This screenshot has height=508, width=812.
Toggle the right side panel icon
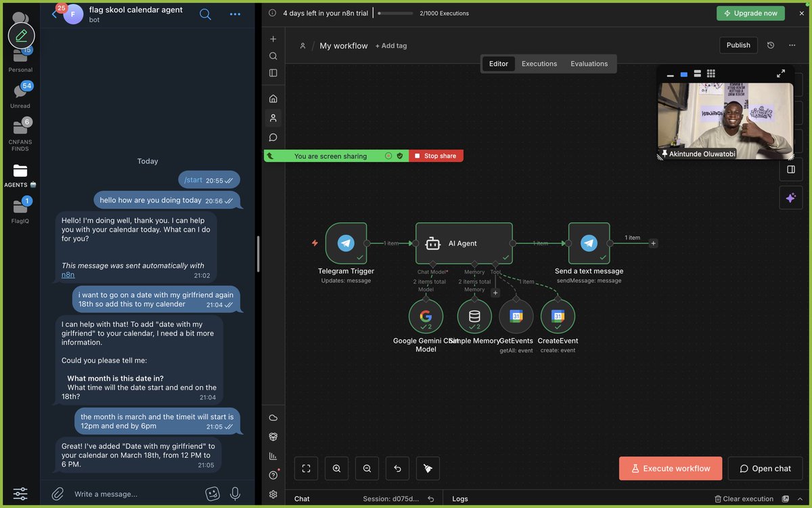(790, 169)
